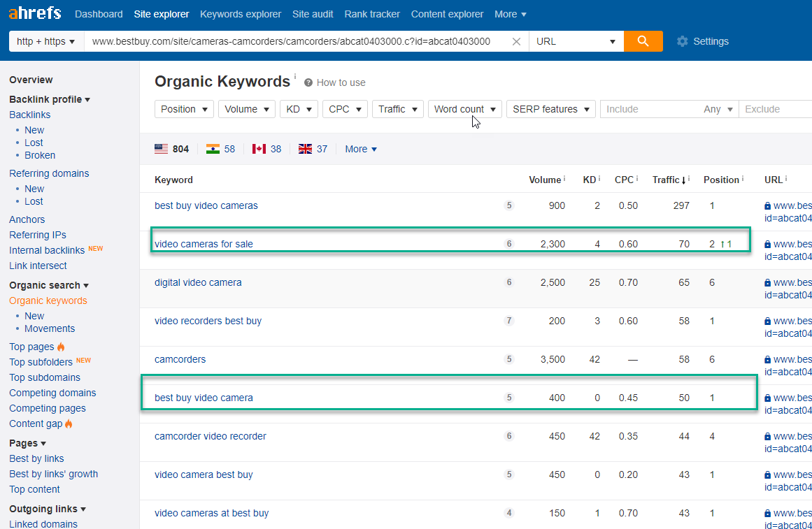
Task: Click the keyword link digital video camera
Action: point(198,282)
